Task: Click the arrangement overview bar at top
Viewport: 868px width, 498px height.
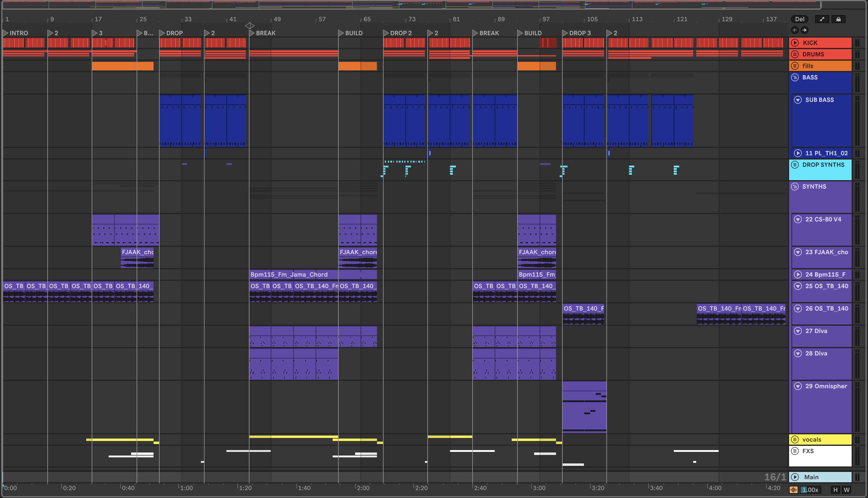Action: tap(412, 5)
